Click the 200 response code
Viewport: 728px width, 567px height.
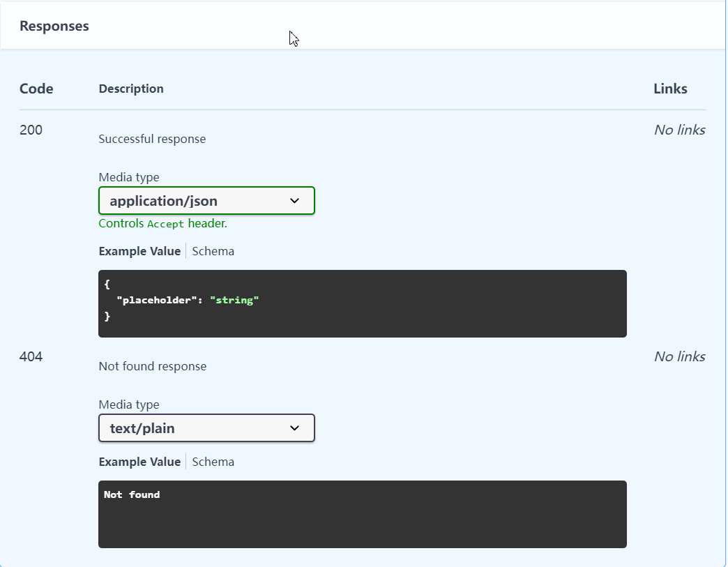point(31,130)
